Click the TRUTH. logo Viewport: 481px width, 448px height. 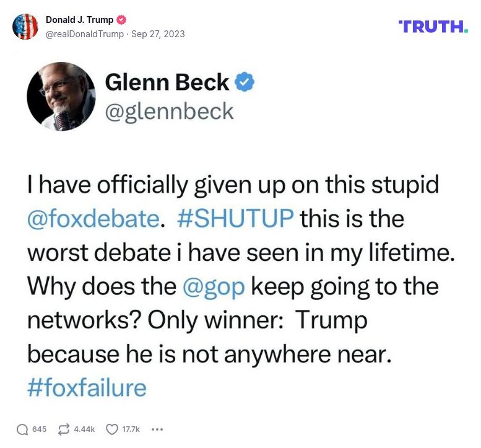[x=433, y=27]
